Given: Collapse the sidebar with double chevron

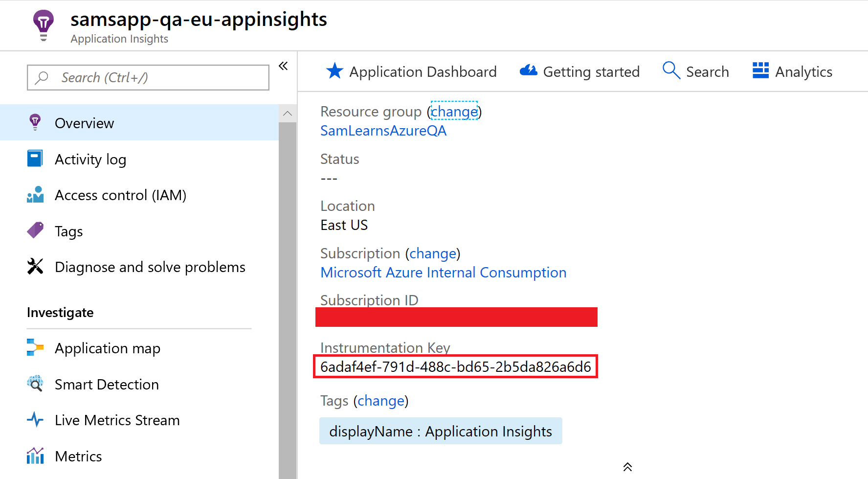Looking at the screenshot, I should [283, 66].
